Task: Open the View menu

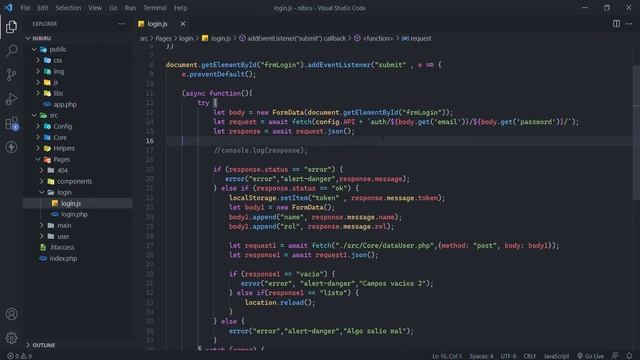Action: (x=95, y=8)
